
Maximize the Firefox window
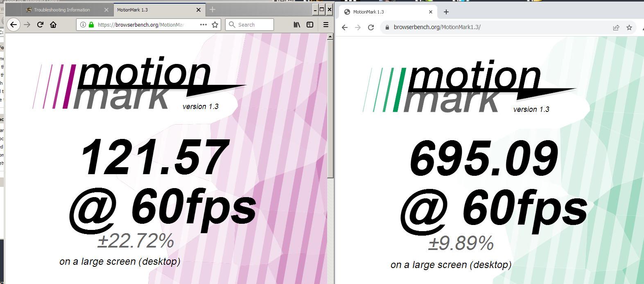tap(322, 9)
